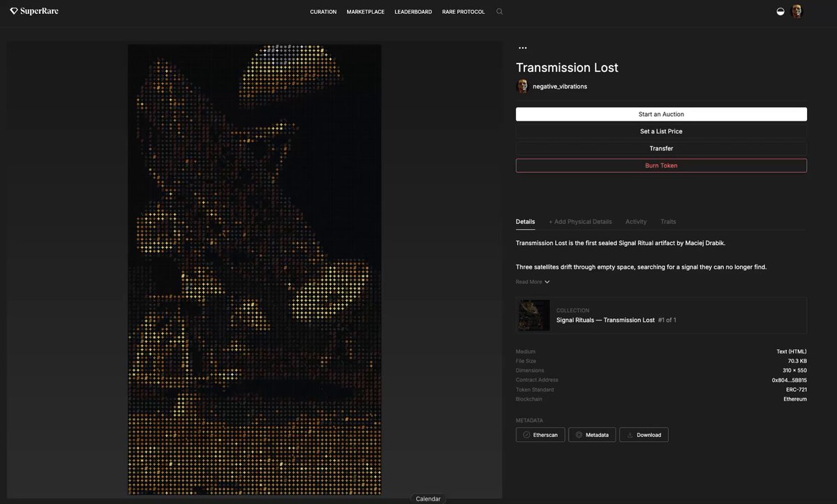The height and width of the screenshot is (504, 837).
Task: Click the Transfer button
Action: pyautogui.click(x=661, y=149)
